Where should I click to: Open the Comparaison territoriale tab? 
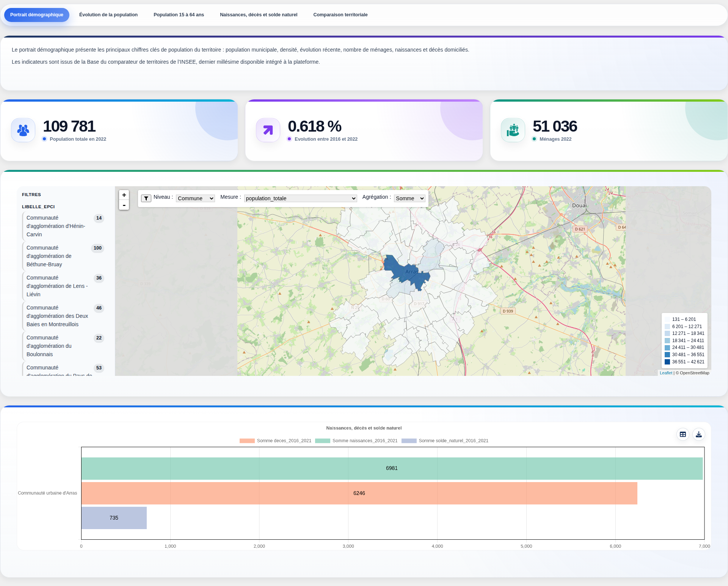(x=340, y=15)
